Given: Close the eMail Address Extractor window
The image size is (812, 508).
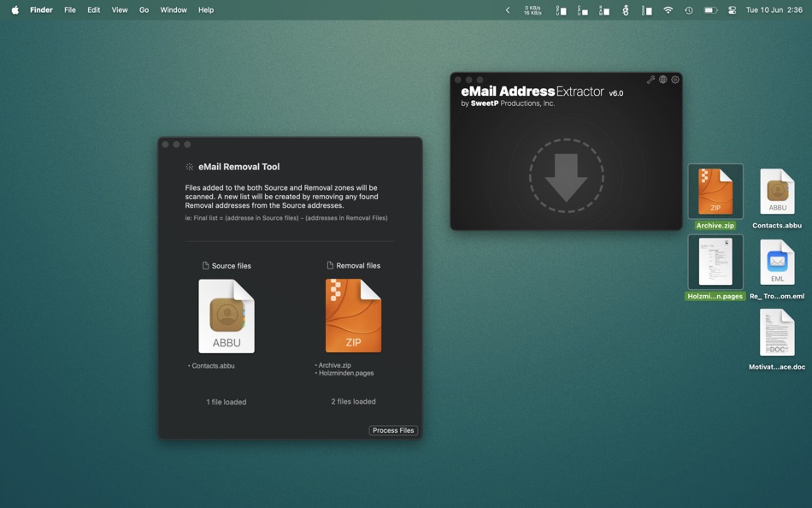Looking at the screenshot, I should pos(458,80).
